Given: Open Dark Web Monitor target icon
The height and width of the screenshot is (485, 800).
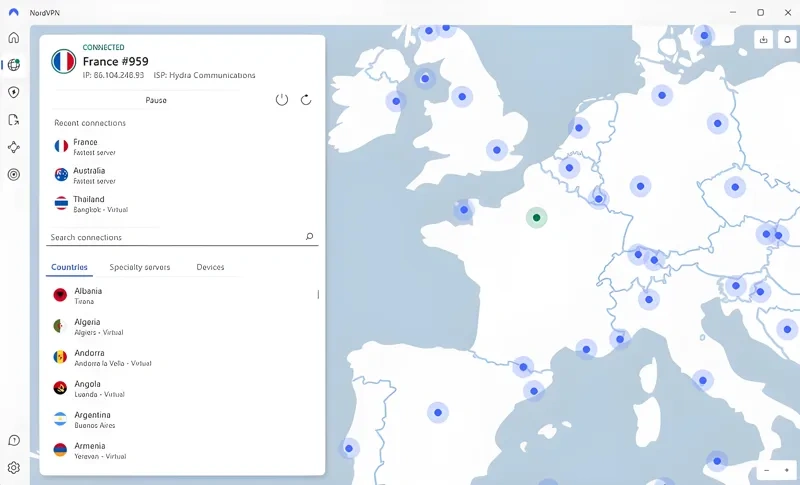Looking at the screenshot, I should (14, 174).
